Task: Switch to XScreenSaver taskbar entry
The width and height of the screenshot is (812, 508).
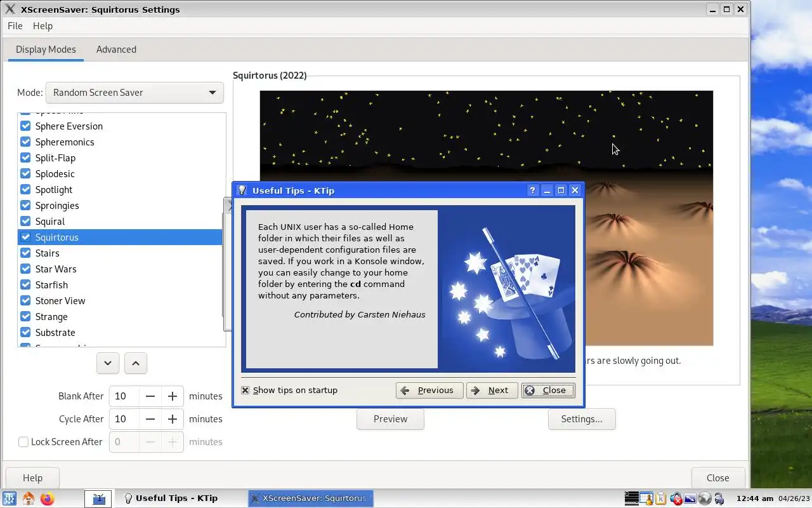Action: [311, 498]
